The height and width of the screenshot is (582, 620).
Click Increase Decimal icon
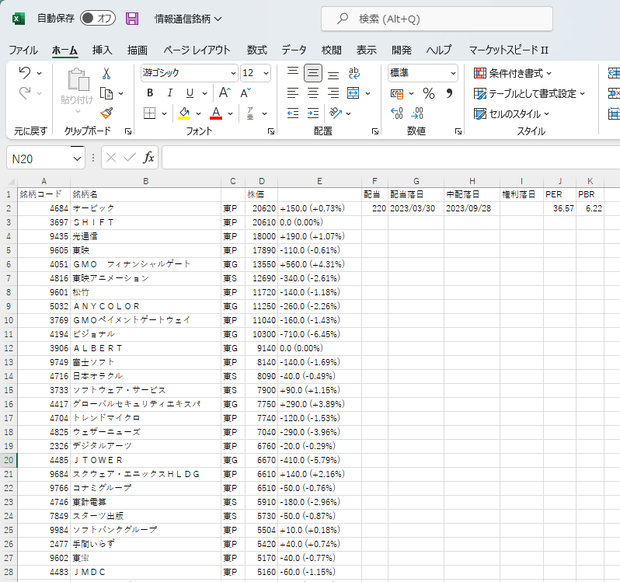coord(397,113)
